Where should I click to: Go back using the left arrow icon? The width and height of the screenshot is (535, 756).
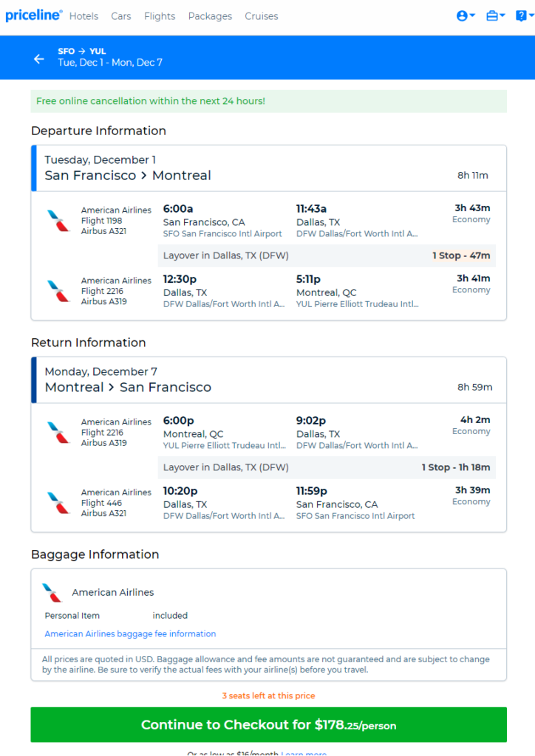[x=39, y=59]
